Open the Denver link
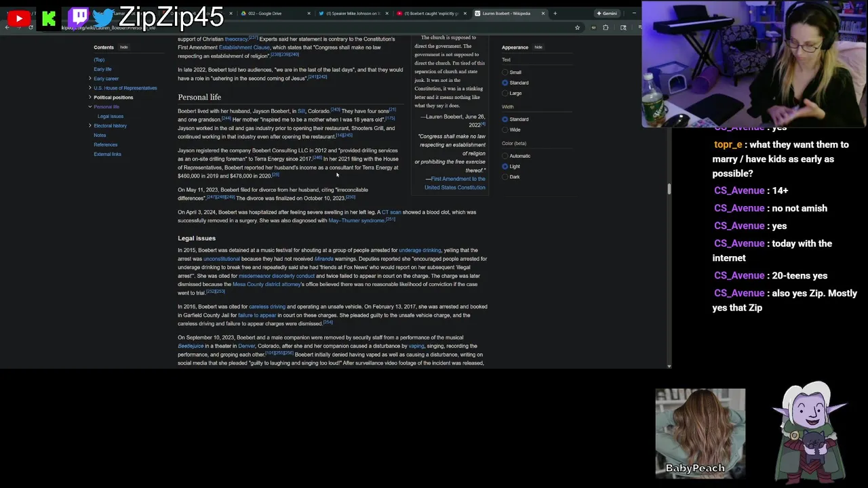 point(246,346)
